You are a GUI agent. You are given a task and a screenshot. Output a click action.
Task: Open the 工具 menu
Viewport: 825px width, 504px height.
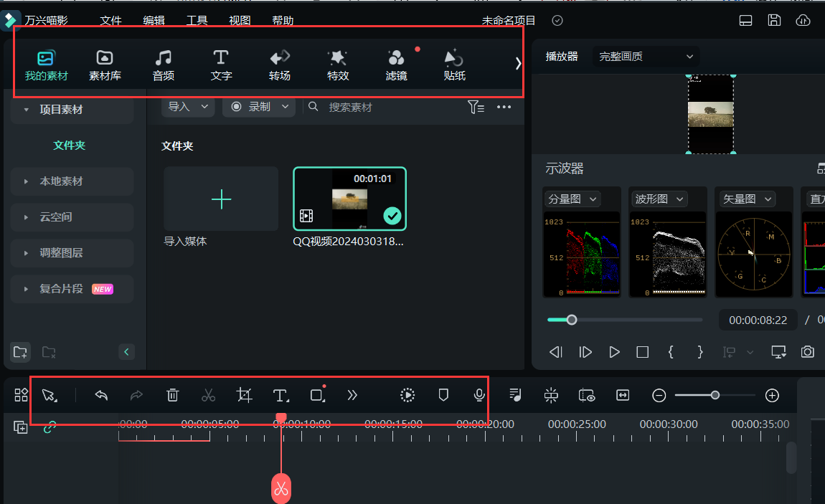pyautogui.click(x=197, y=21)
